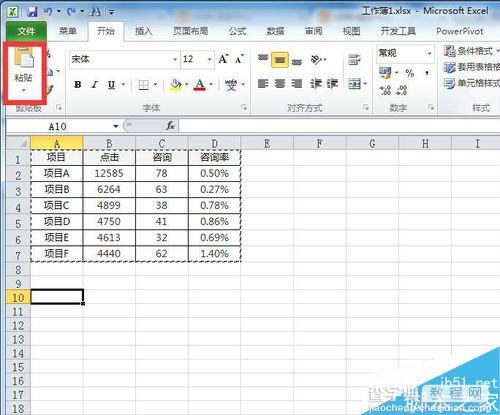Open the underline style dropdown arrow
Viewport: 500px width, 415px height.
[123, 85]
